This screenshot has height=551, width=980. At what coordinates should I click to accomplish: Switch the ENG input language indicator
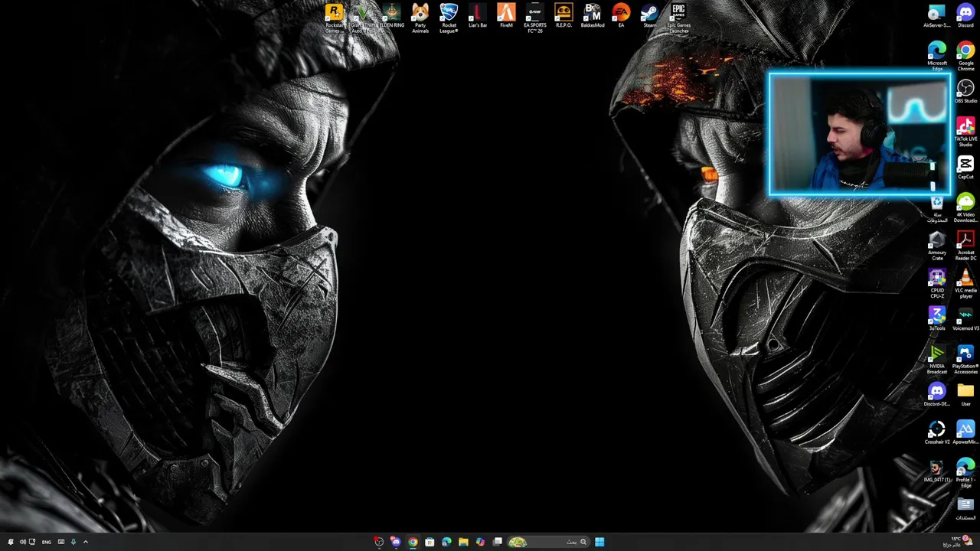pyautogui.click(x=47, y=542)
